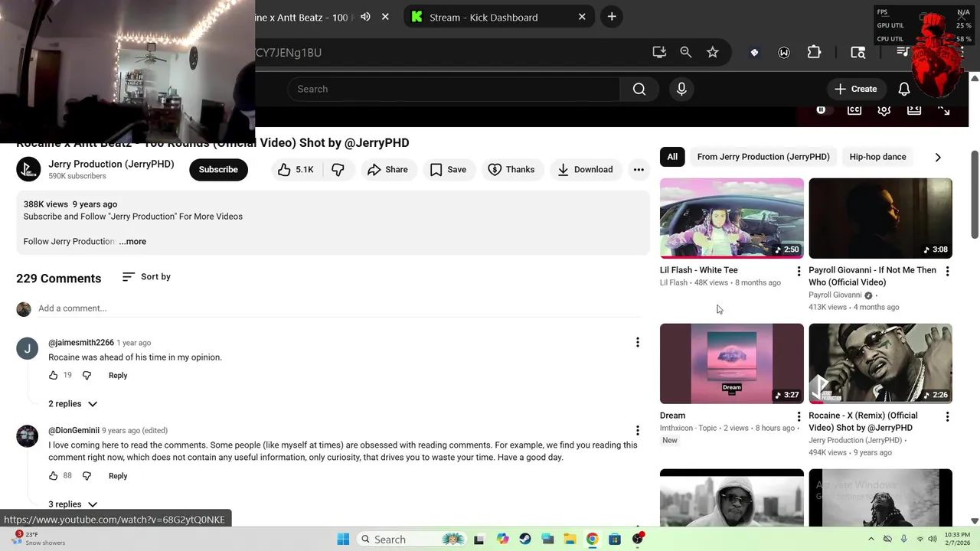
Task: Submit search with magnifier button
Action: coord(639,89)
